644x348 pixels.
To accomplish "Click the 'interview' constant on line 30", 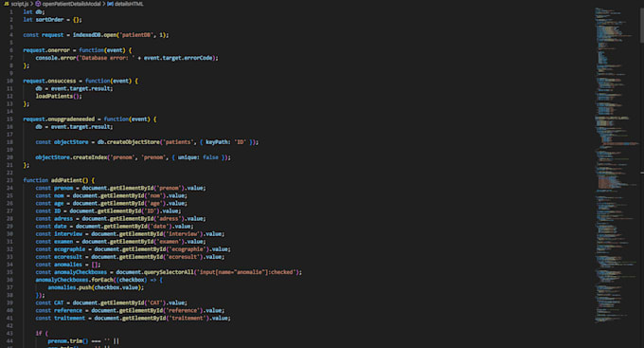I will 68,233.
